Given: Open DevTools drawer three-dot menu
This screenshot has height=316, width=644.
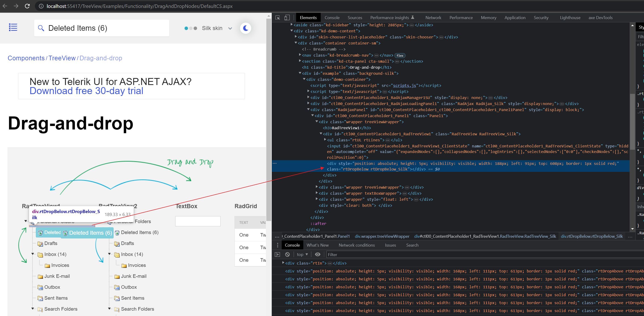Looking at the screenshot, I should click(x=277, y=245).
